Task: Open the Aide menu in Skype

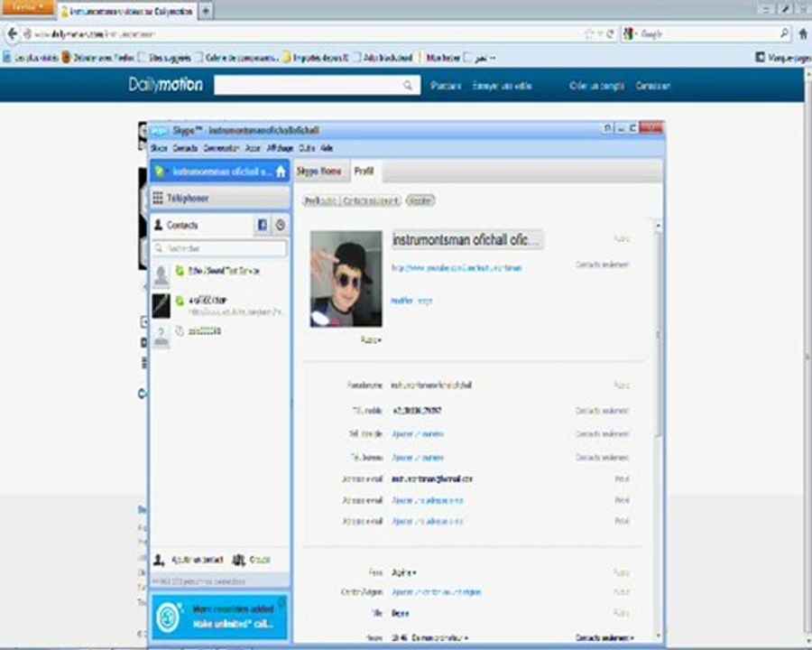Action: [327, 148]
